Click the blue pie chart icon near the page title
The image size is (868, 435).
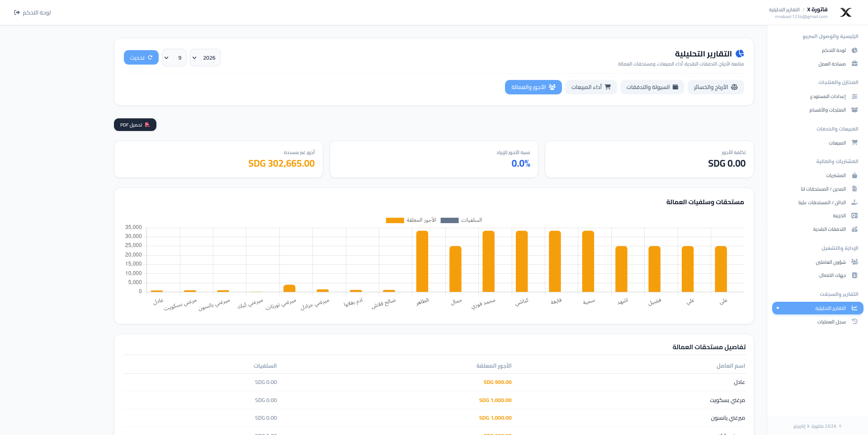coord(740,54)
